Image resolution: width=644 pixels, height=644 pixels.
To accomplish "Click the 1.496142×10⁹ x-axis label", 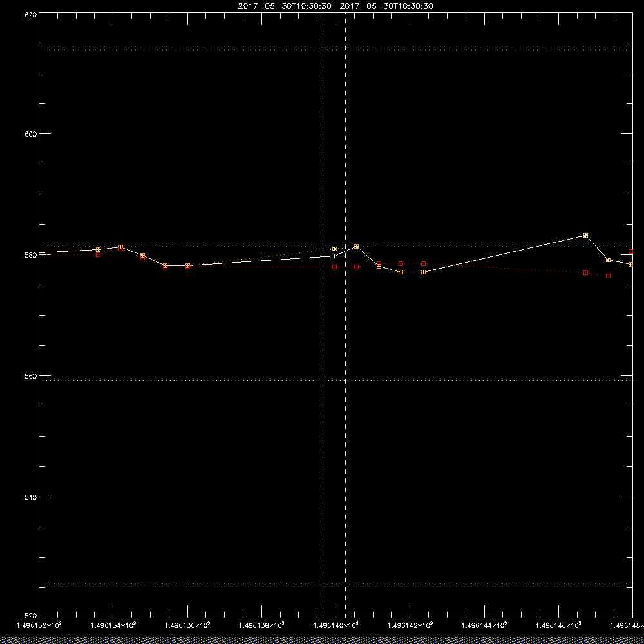I will (x=410, y=625).
